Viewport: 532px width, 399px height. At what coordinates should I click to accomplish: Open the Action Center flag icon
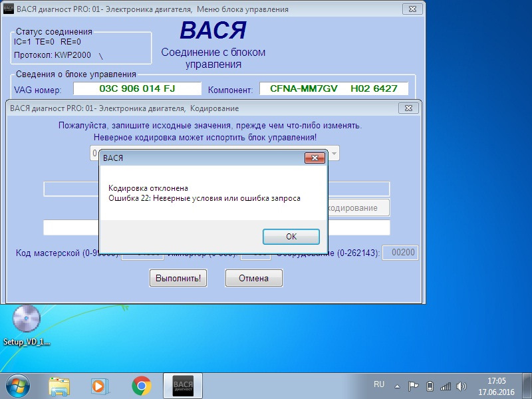413,386
